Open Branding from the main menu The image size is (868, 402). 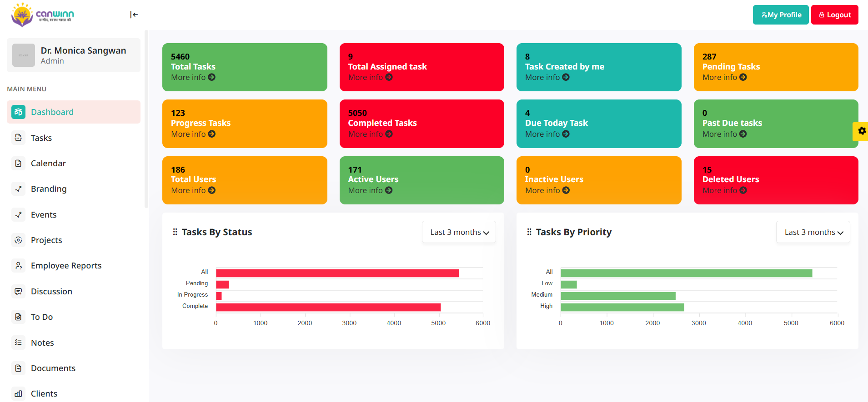pyautogui.click(x=49, y=189)
